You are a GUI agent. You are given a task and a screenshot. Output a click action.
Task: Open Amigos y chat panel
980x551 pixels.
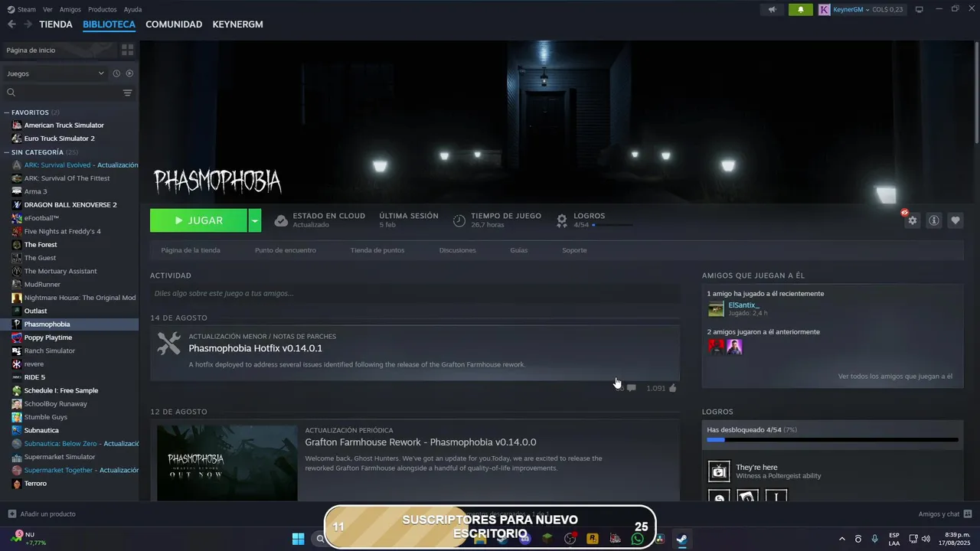[945, 514]
